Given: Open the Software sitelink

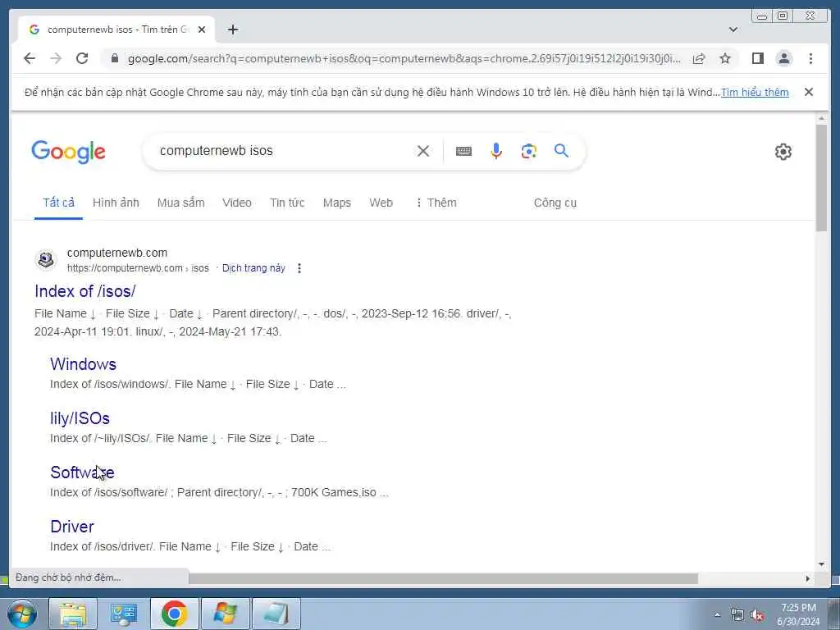Looking at the screenshot, I should pyautogui.click(x=82, y=472).
